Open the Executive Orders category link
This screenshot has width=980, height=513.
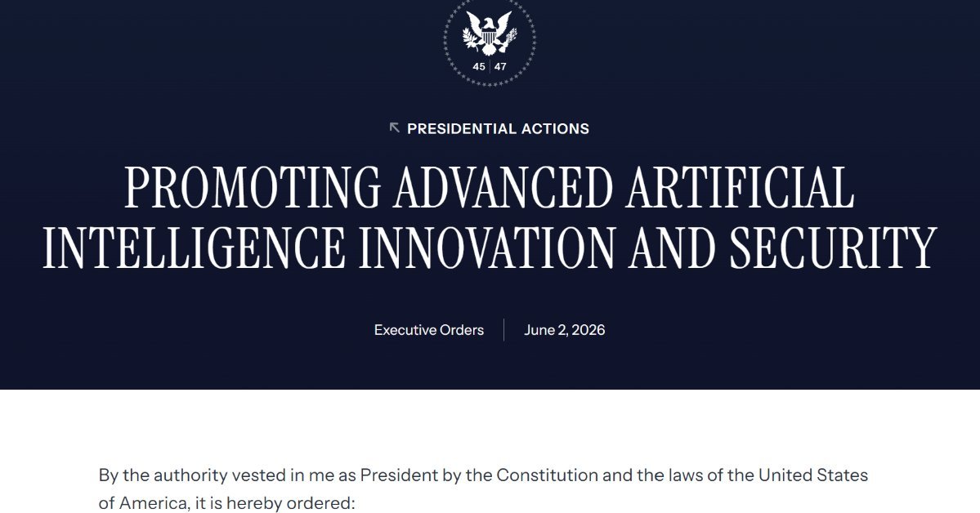429,330
